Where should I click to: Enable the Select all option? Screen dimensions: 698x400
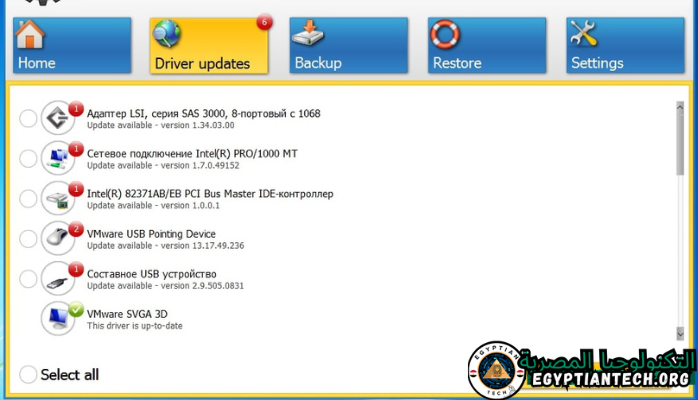point(28,375)
